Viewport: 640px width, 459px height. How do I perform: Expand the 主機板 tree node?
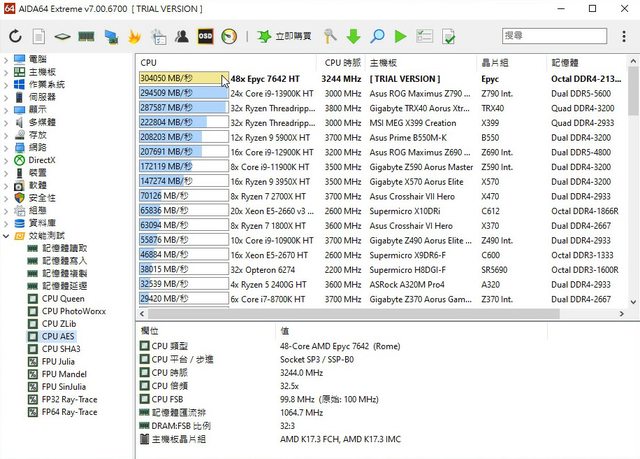tap(8, 72)
